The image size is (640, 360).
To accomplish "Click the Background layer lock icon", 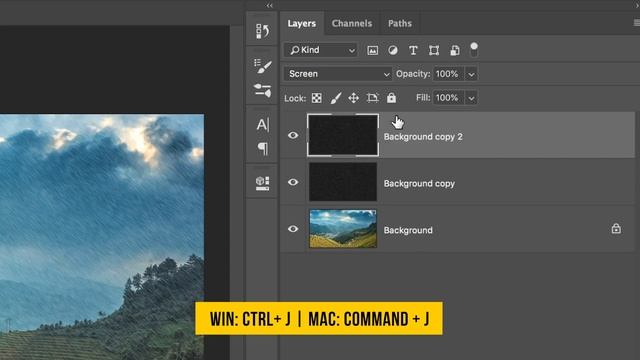I will pyautogui.click(x=616, y=229).
